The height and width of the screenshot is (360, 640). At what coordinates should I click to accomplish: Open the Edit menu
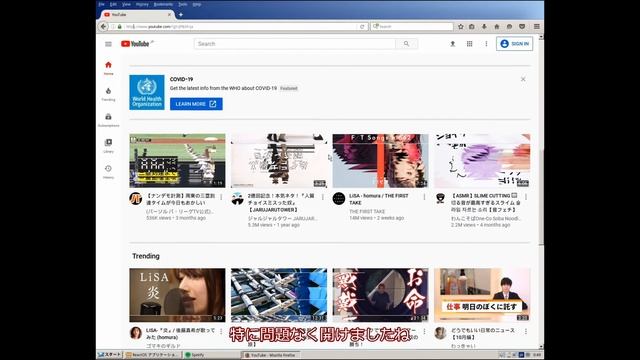pyautogui.click(x=113, y=4)
